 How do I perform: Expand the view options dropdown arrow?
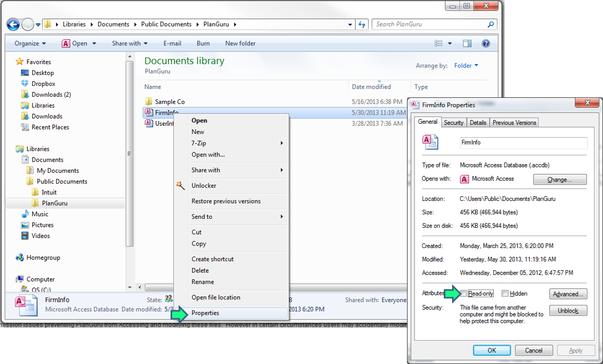pyautogui.click(x=450, y=43)
